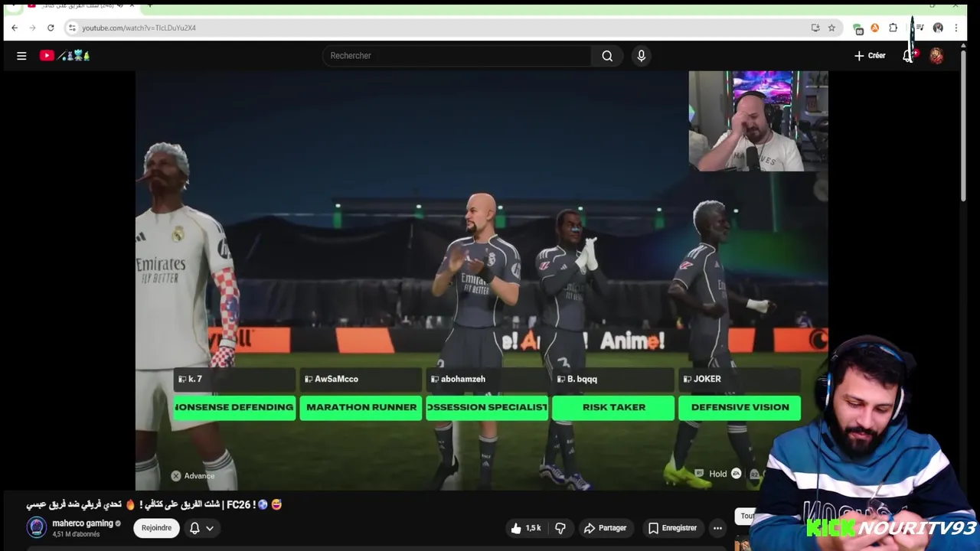Open the orange extension icon
The height and width of the screenshot is (551, 980).
point(875,28)
